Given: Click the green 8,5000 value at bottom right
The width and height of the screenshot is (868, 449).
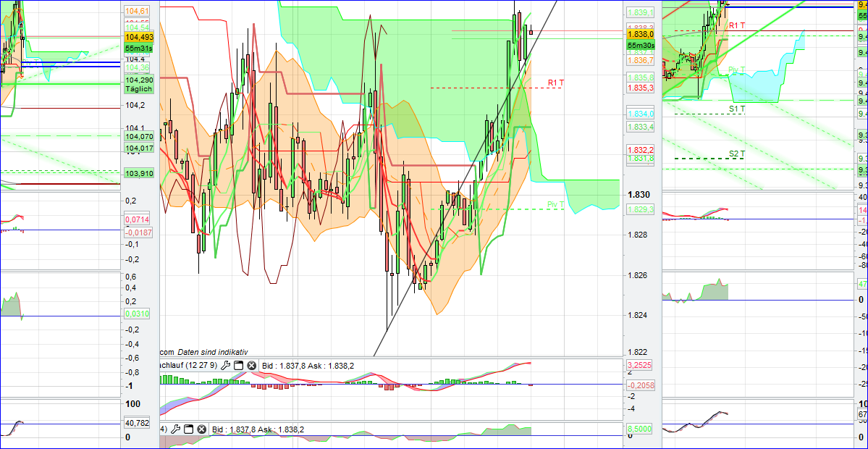Looking at the screenshot, I should [x=639, y=429].
